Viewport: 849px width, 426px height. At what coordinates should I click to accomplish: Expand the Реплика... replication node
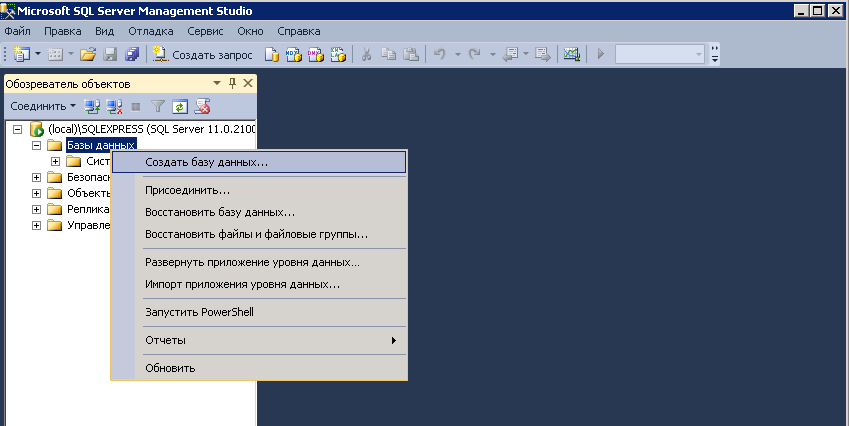pyautogui.click(x=36, y=209)
